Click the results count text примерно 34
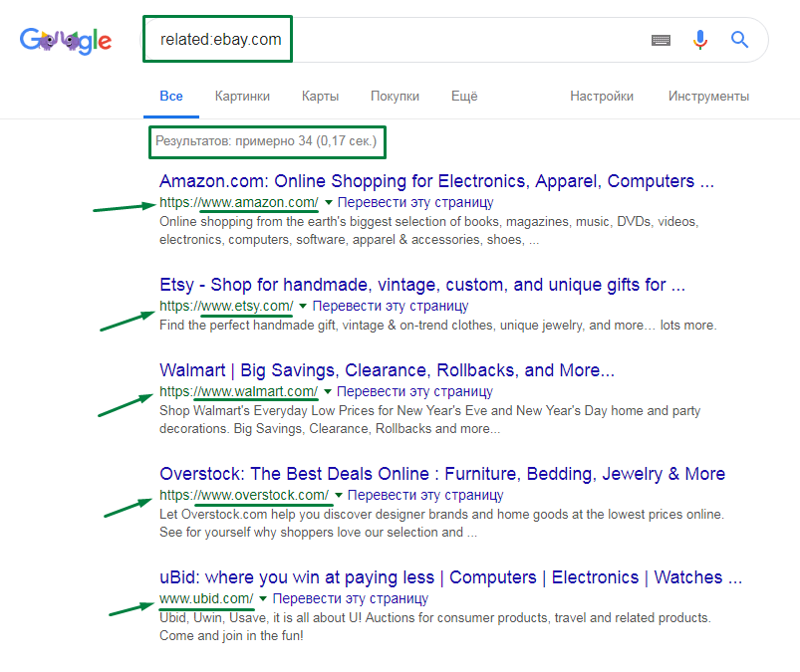This screenshot has height=672, width=800. (266, 141)
